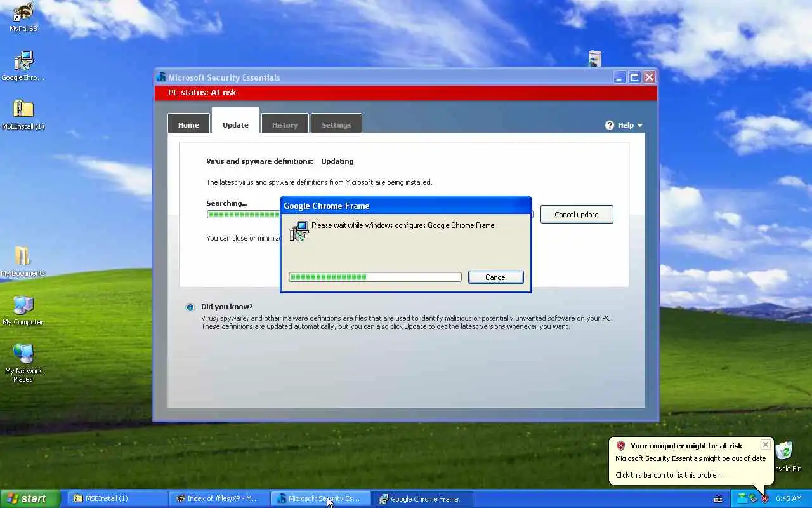Click the Google Chrome Frame taskbar button
Screen dimensions: 812x508
pos(422,499)
